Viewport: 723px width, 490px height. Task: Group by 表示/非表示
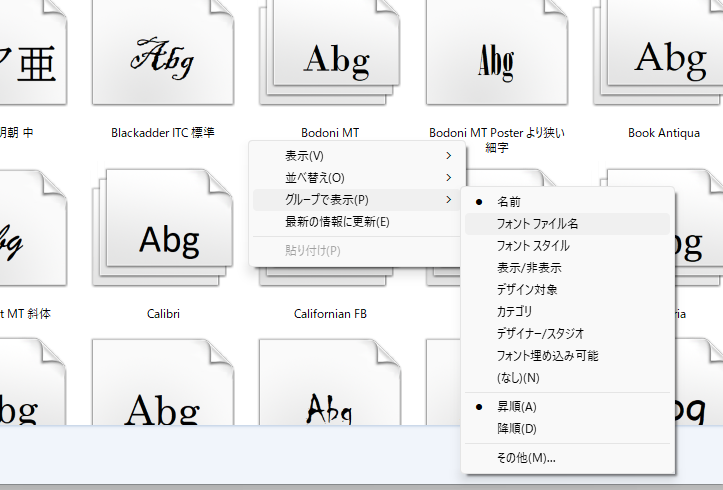tap(567, 268)
